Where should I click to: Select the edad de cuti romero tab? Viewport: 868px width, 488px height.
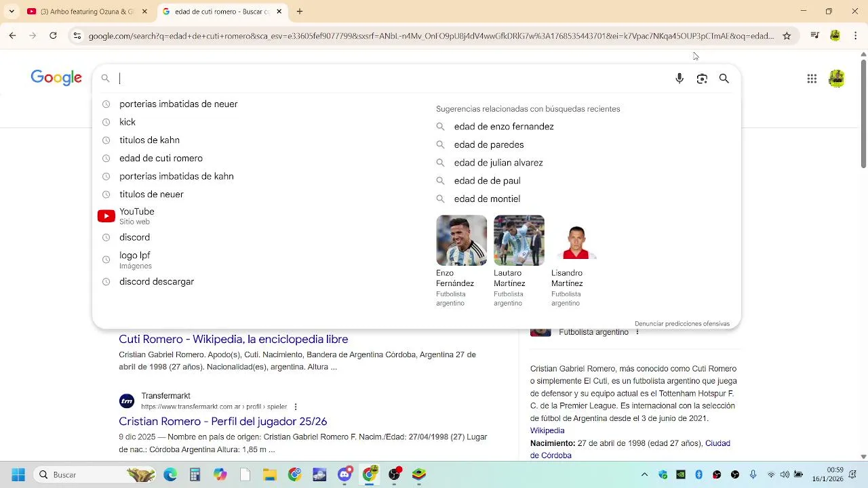coord(222,12)
